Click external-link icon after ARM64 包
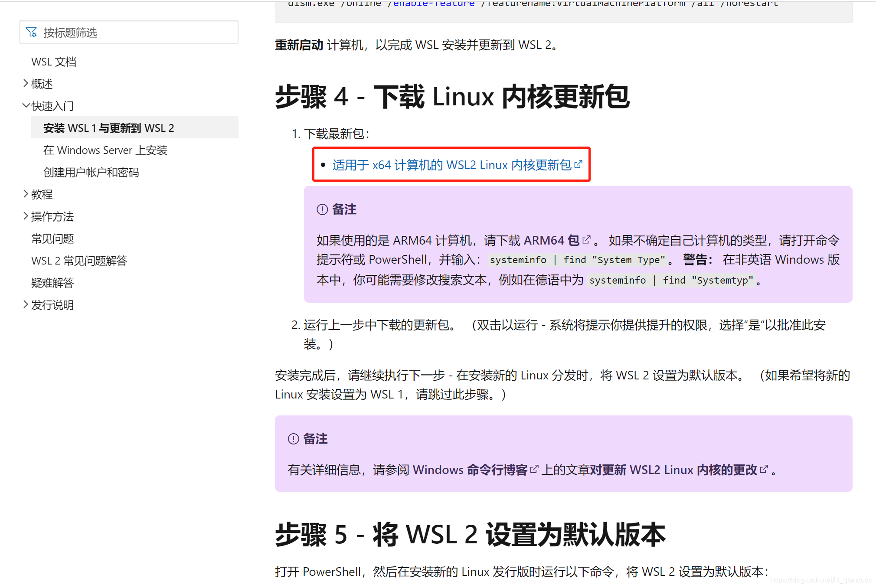Image resolution: width=876 pixels, height=588 pixels. tap(586, 240)
